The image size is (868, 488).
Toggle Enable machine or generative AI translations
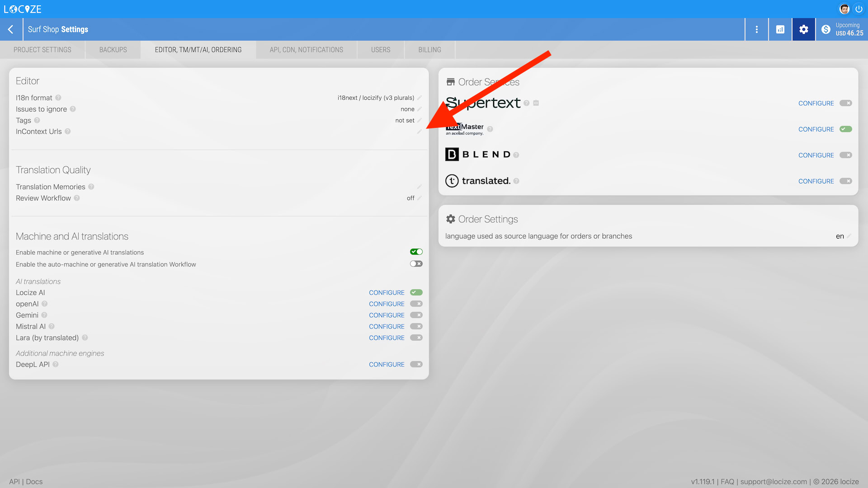tap(416, 252)
